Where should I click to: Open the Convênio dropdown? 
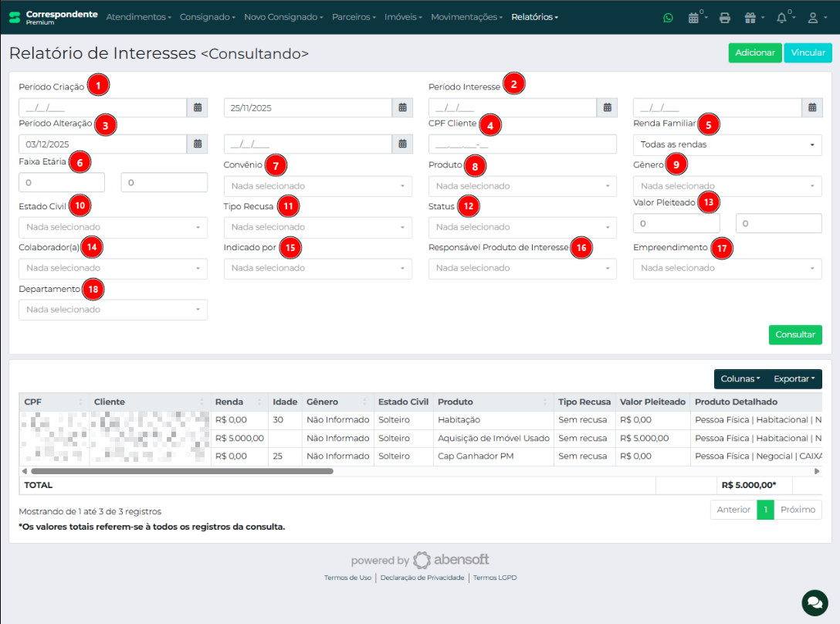[x=317, y=186]
